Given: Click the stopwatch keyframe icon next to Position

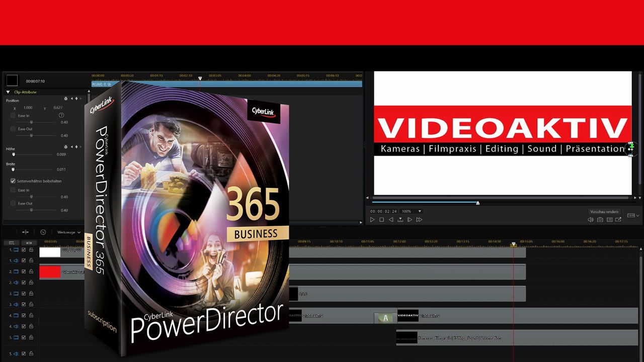Looking at the screenshot, I should click(x=66, y=99).
